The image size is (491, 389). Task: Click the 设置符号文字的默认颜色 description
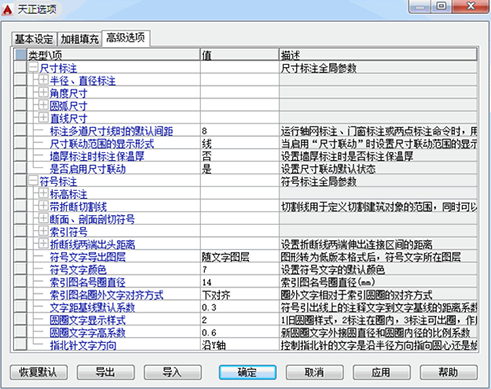coord(333,270)
